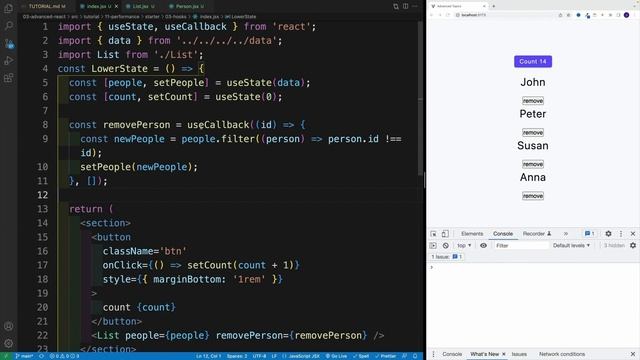Open the Extensions view
This screenshot has height=360, width=640.
9,78
